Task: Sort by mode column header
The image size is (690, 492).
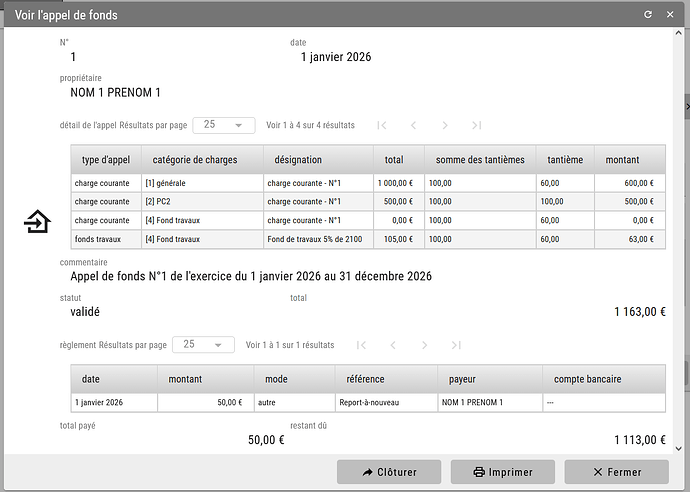Action: (294, 379)
